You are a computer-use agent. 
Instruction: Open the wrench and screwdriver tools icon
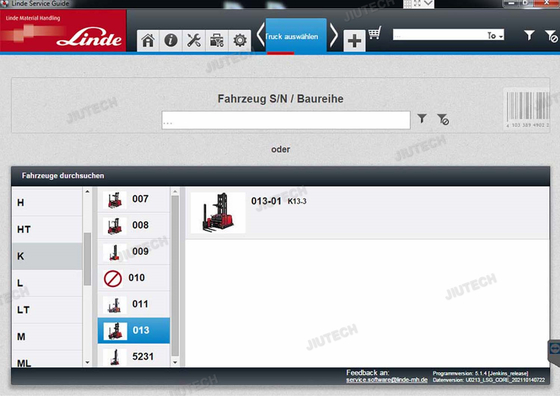[194, 40]
